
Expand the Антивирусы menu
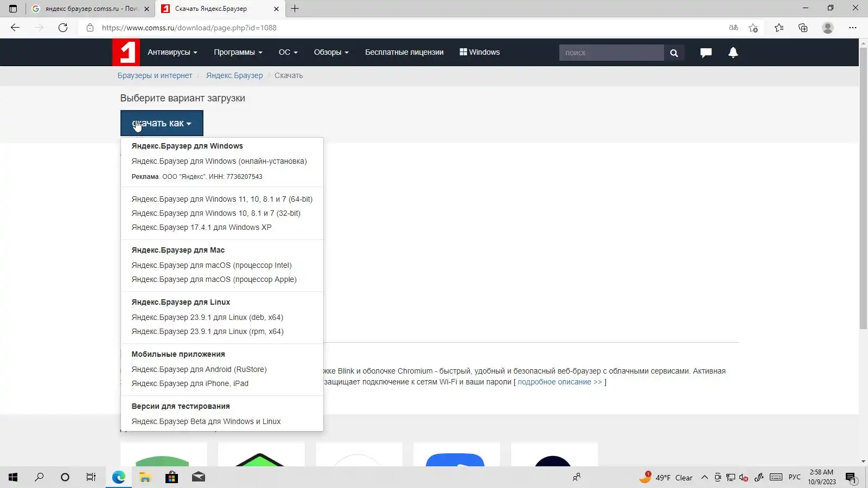tap(173, 52)
